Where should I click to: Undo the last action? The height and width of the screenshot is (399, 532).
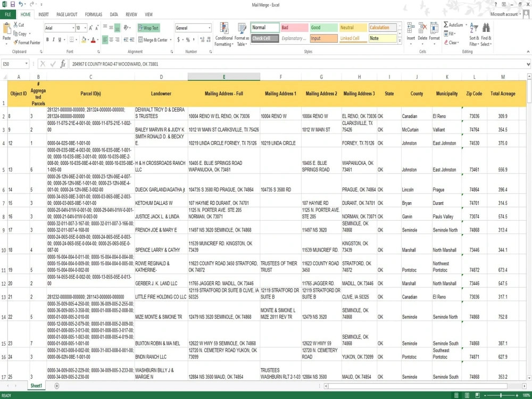tap(21, 4)
